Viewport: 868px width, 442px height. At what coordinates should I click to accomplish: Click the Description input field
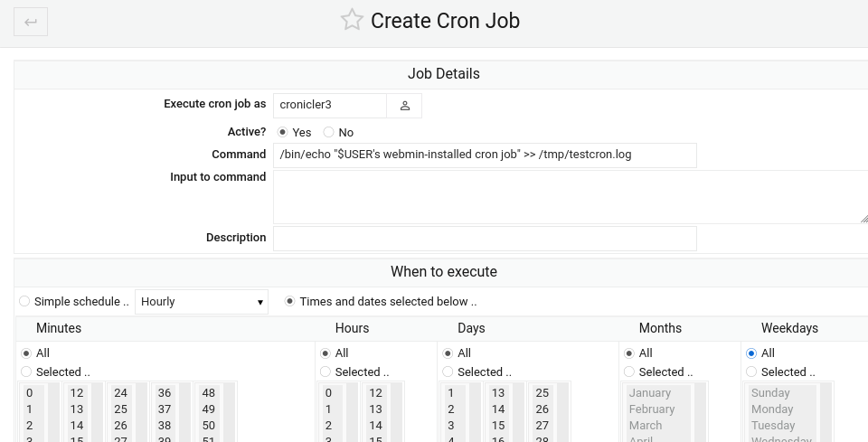coord(485,238)
